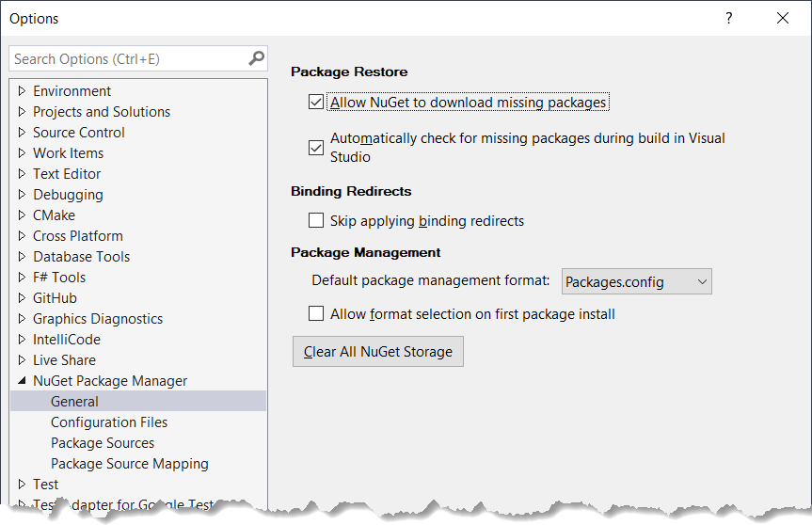Select the Test category label
The width and height of the screenshot is (812, 525).
[45, 485]
